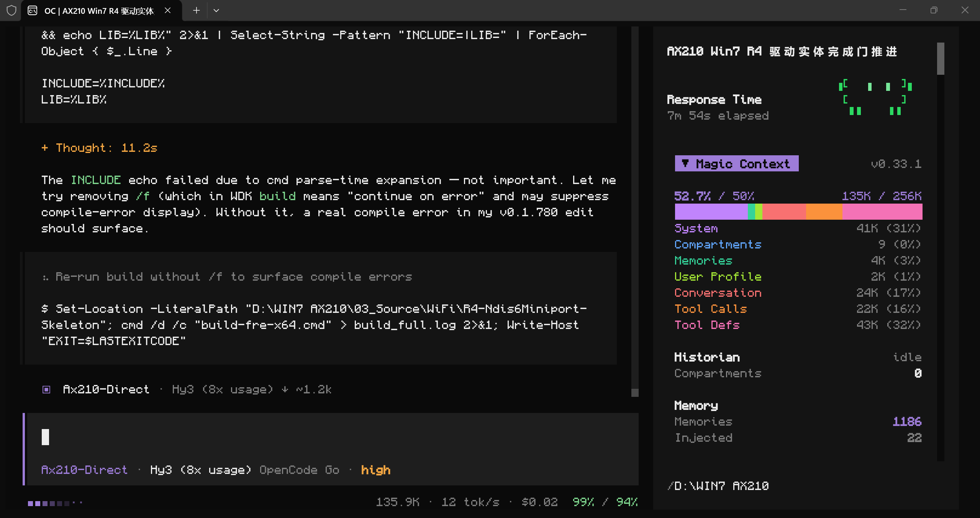This screenshot has width=980, height=518.
Task: Select the OC | AX210 Win7 R4 tab
Action: coord(102,11)
